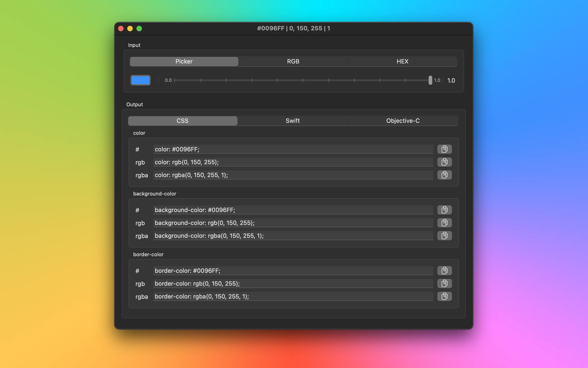
Task: Minimize the window with yellow button
Action: pyautogui.click(x=130, y=29)
